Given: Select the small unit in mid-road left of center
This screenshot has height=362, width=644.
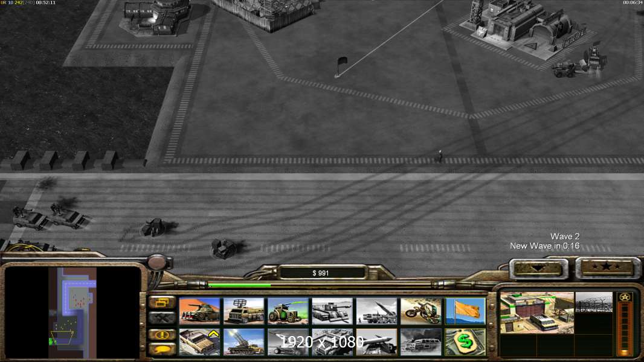Looking at the screenshot, I should pos(153,227).
